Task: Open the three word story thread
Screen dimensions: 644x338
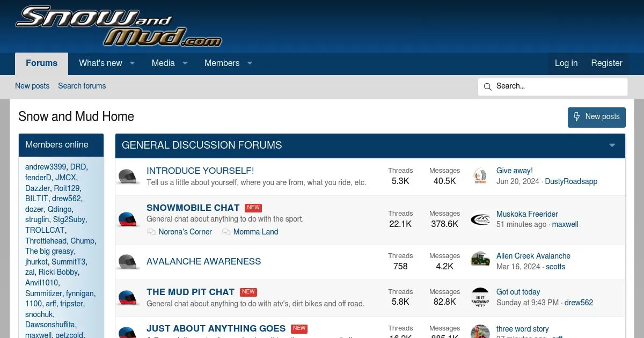Action: click(523, 329)
